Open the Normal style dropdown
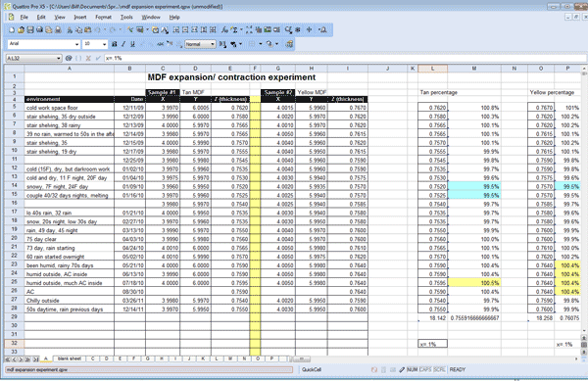Viewport: 588px width, 381px height. (213, 44)
